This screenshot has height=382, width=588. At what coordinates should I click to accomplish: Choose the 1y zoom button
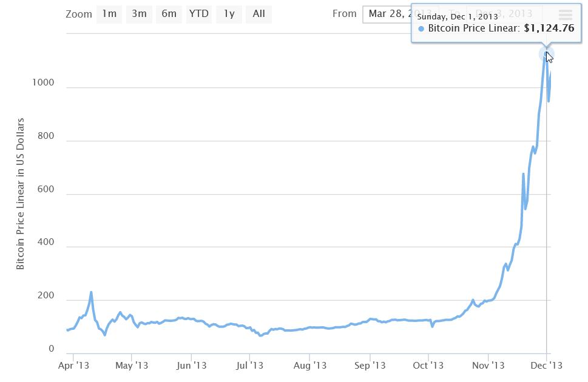coord(229,14)
